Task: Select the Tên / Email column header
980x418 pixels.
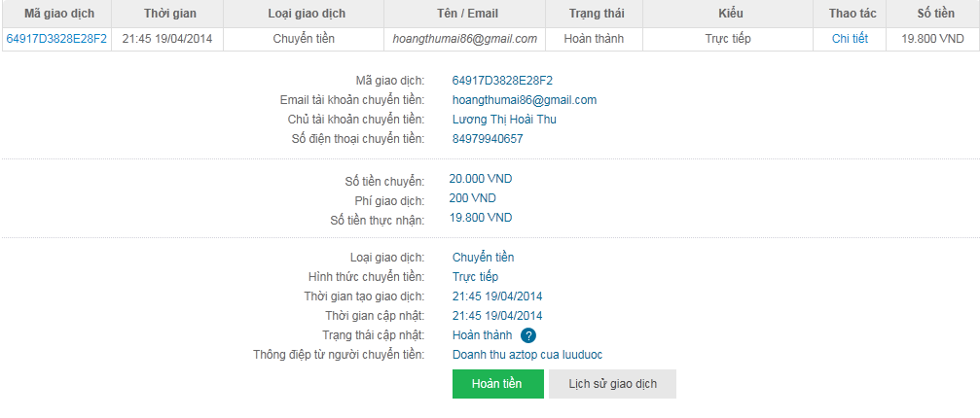Action: (463, 15)
